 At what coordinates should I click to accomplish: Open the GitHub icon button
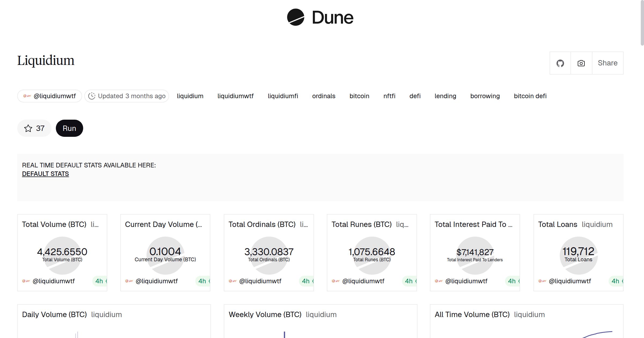[x=560, y=63]
